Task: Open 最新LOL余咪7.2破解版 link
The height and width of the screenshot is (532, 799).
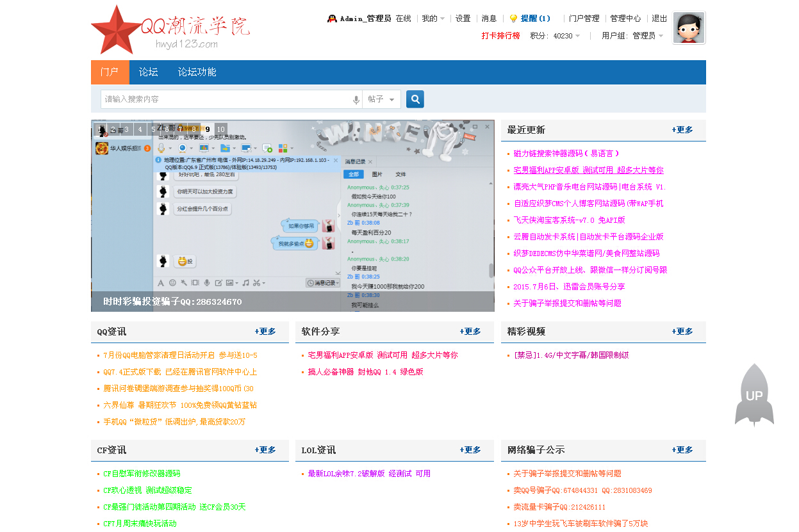Action: (369, 474)
